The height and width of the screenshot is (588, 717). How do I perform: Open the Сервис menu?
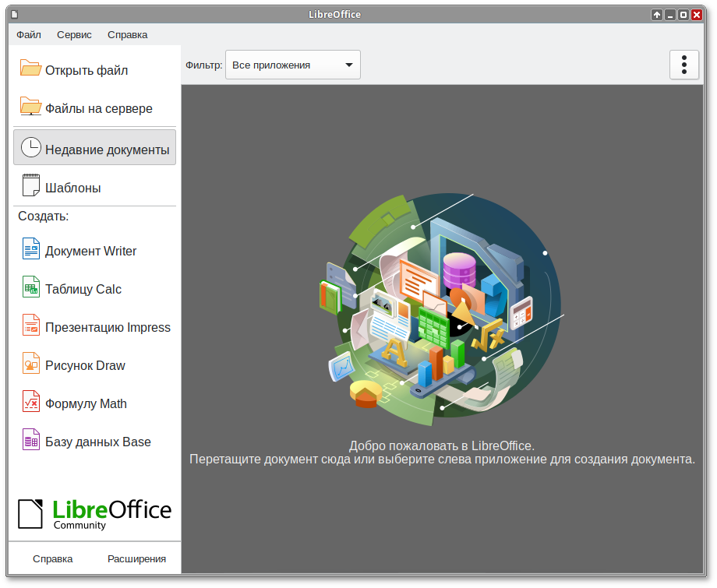74,35
